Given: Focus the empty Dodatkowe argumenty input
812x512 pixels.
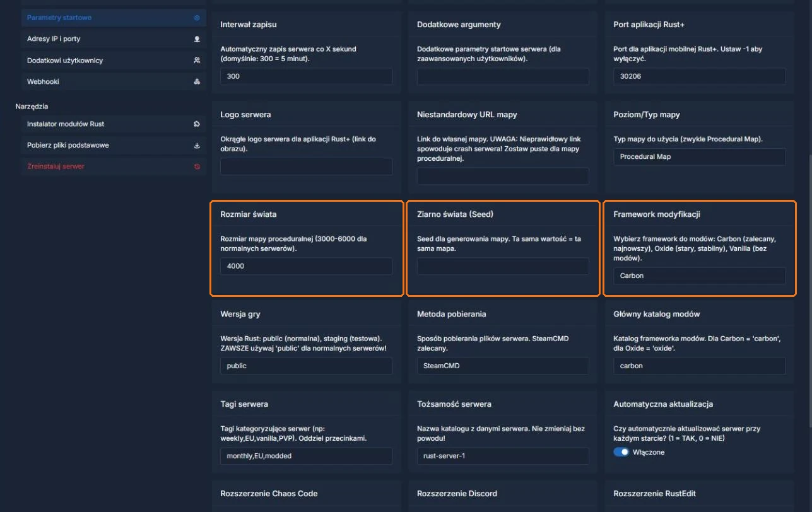Looking at the screenshot, I should tap(503, 76).
